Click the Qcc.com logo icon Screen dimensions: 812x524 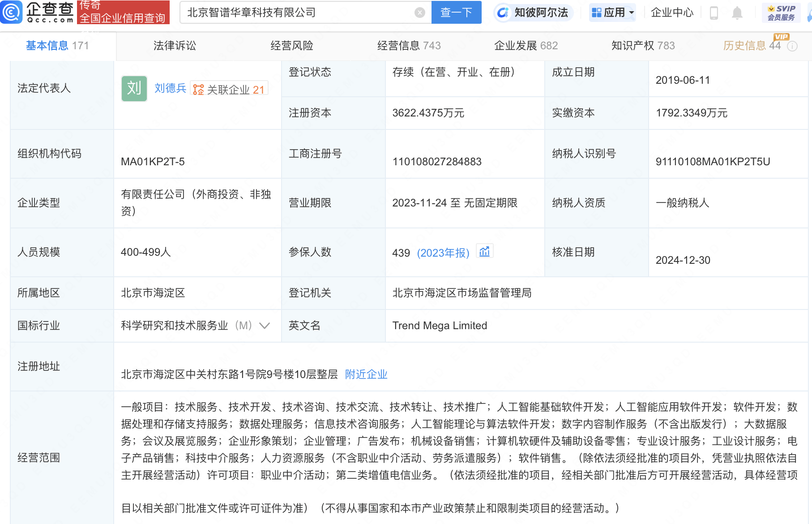[x=11, y=12]
